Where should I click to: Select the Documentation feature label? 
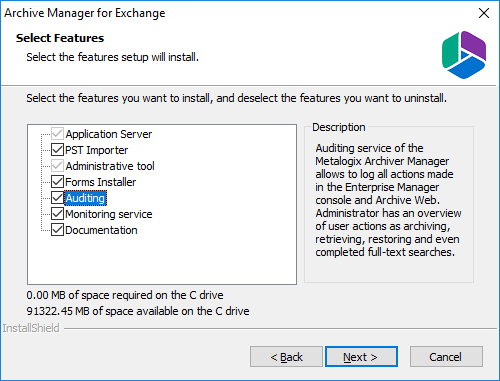101,230
